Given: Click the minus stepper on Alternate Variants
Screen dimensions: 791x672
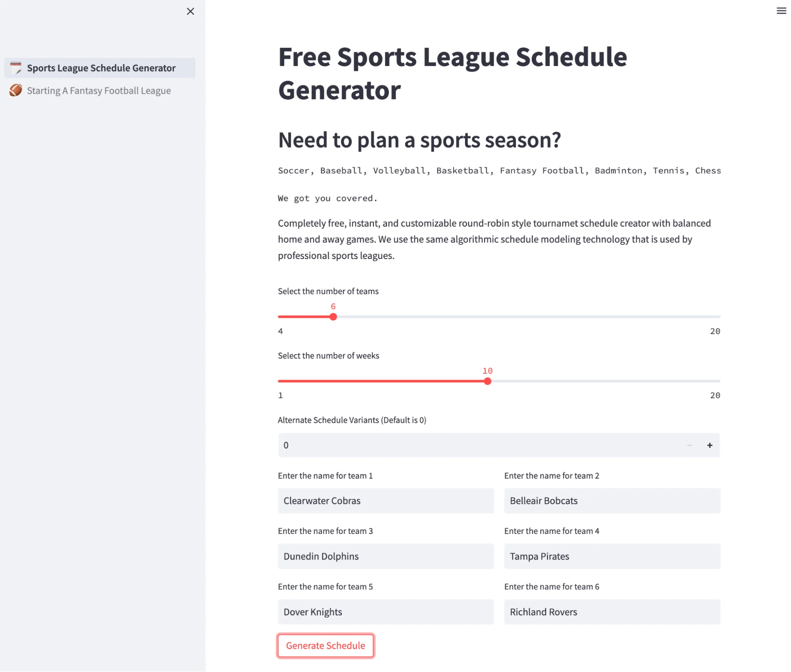Looking at the screenshot, I should pyautogui.click(x=690, y=445).
